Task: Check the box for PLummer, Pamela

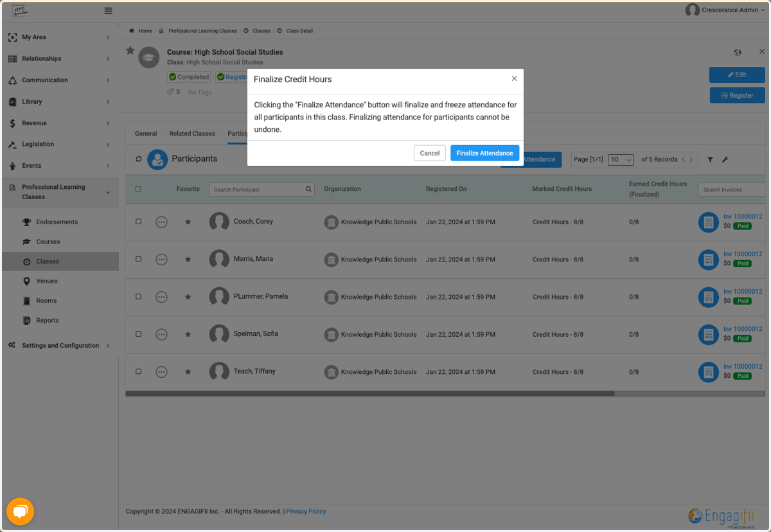Action: click(x=138, y=296)
